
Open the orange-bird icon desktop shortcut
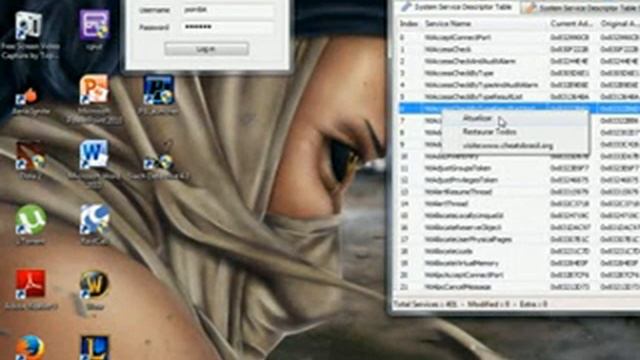click(x=30, y=101)
